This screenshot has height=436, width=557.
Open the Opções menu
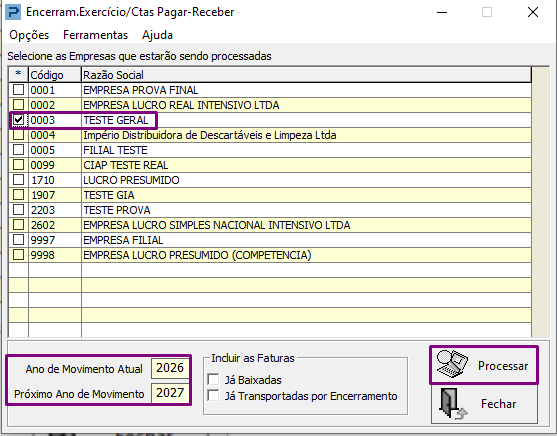(29, 35)
